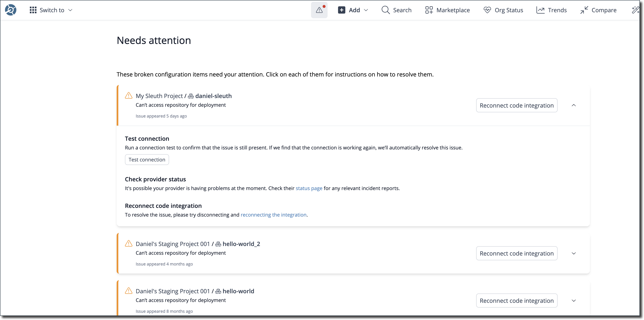
Task: Expand the hello-world issue details
Action: [574, 301]
